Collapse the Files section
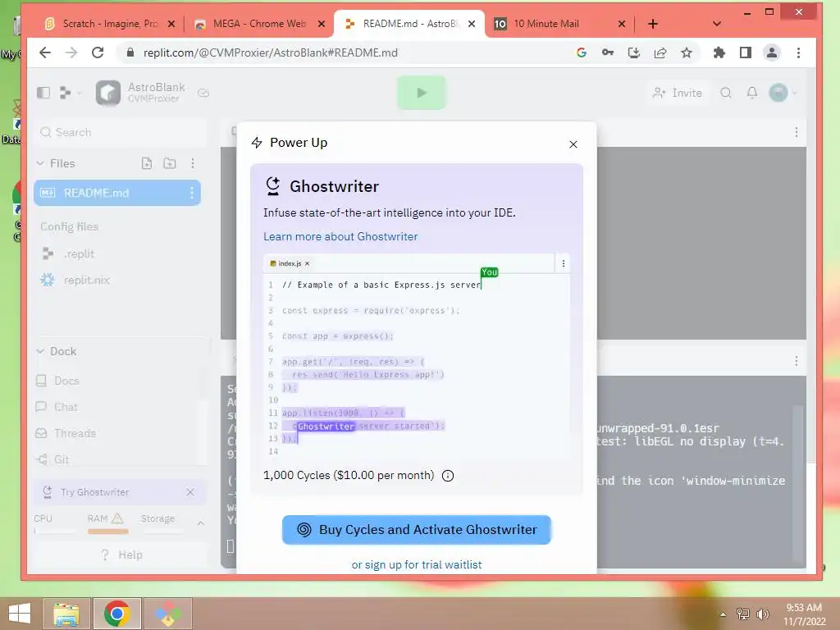Viewport: 840px width, 630px height. tap(40, 163)
